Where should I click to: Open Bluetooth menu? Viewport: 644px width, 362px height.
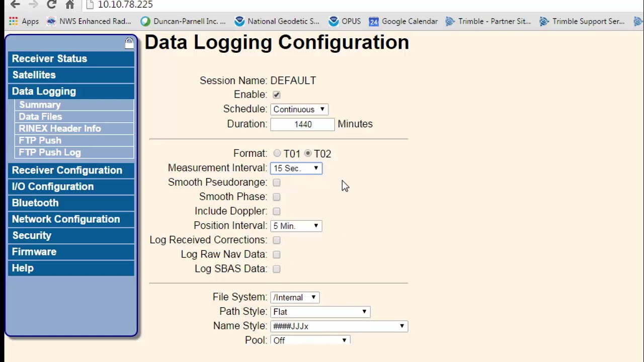point(71,203)
